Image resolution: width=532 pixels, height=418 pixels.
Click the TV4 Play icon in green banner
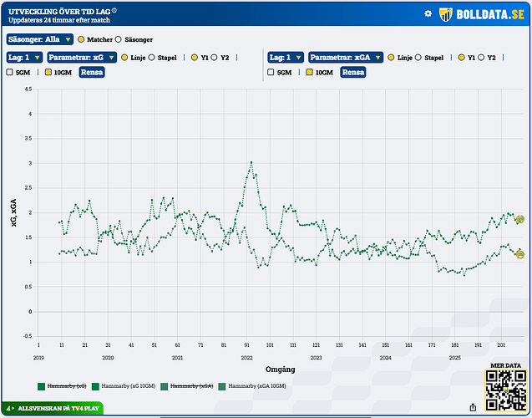[x=9, y=409]
